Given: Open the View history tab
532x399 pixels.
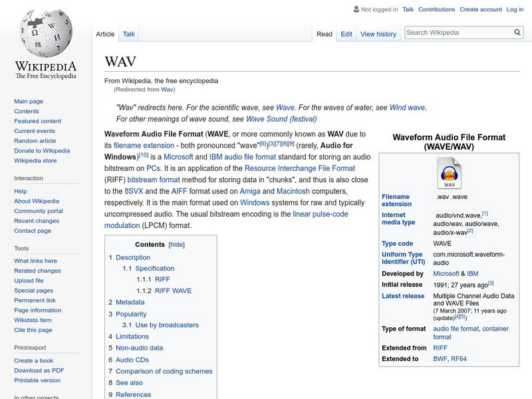Looking at the screenshot, I should coord(378,34).
